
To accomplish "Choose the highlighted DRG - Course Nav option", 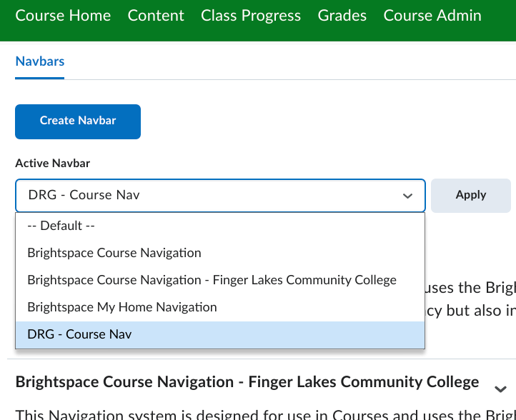I will point(79,334).
